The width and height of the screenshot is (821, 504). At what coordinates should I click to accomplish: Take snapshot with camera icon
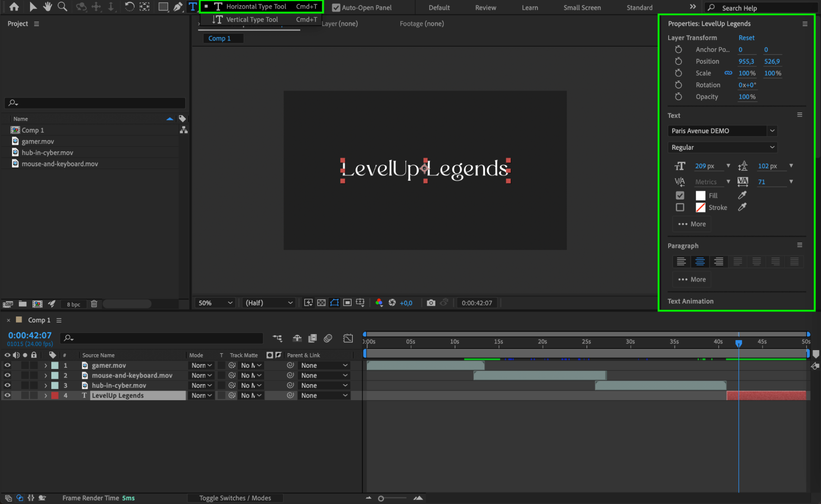430,303
